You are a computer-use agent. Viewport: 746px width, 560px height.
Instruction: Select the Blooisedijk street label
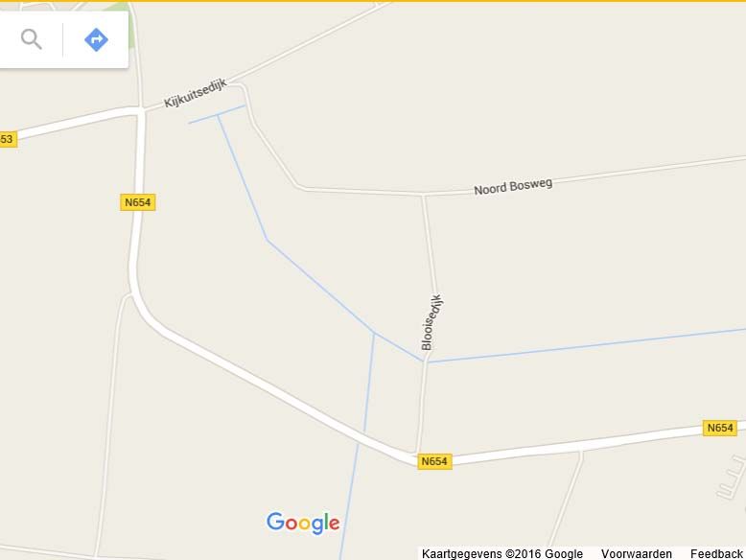click(x=431, y=322)
